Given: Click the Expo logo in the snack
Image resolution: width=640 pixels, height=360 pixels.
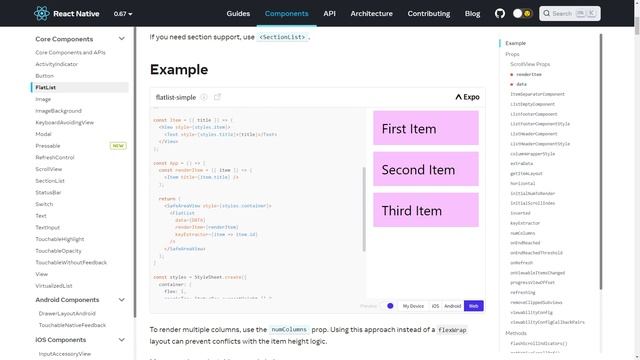Looking at the screenshot, I should pos(467,97).
